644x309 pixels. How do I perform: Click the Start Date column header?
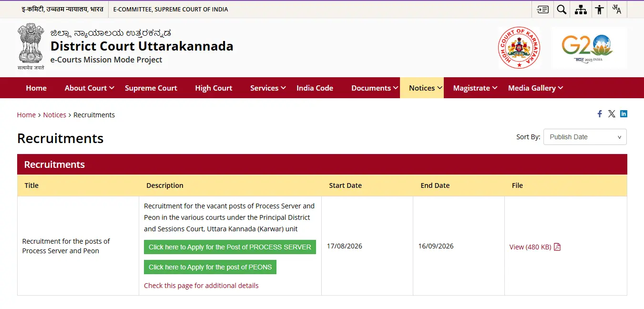tap(345, 185)
